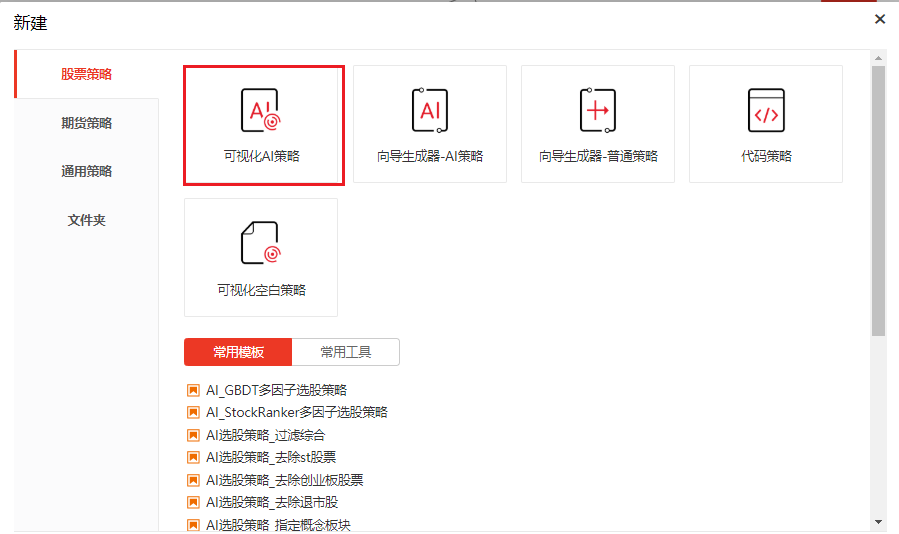Open the 代码策略 code icon
The image size is (899, 534).
(766, 110)
